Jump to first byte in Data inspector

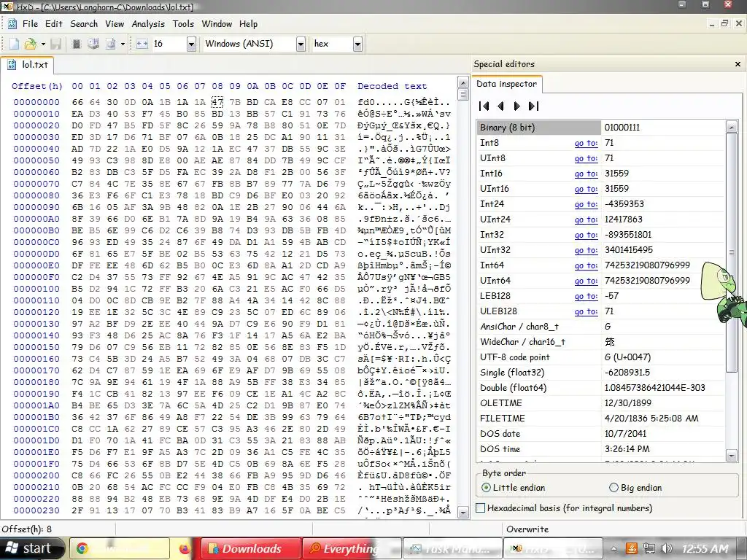pos(484,106)
